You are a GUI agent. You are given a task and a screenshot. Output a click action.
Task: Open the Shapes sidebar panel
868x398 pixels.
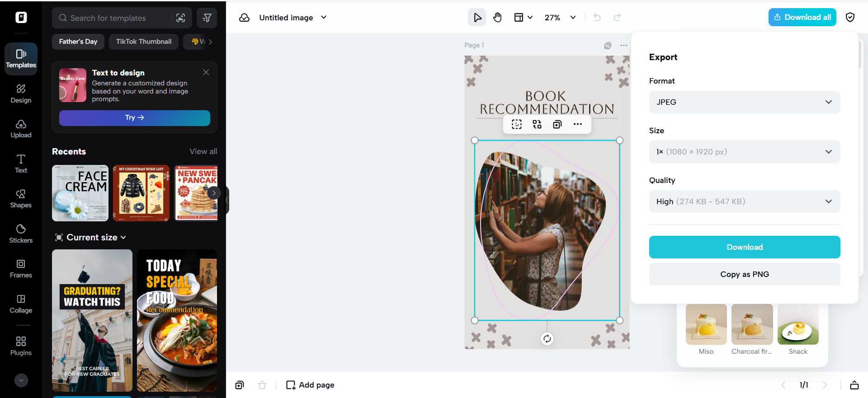click(x=21, y=199)
